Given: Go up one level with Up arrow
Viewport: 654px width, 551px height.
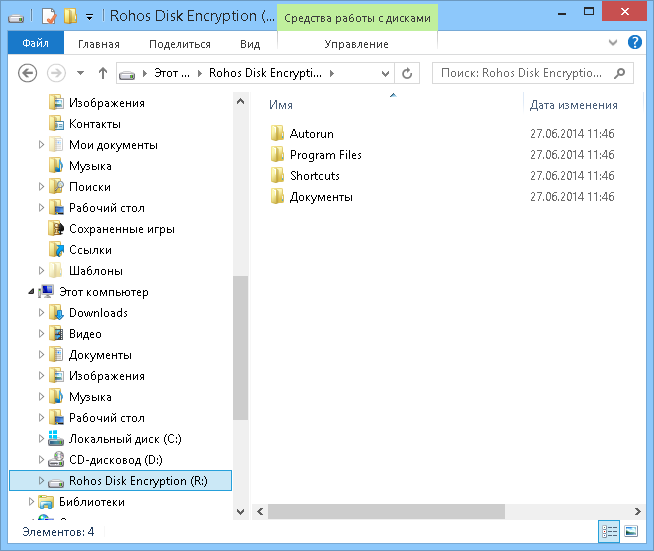Looking at the screenshot, I should (103, 73).
